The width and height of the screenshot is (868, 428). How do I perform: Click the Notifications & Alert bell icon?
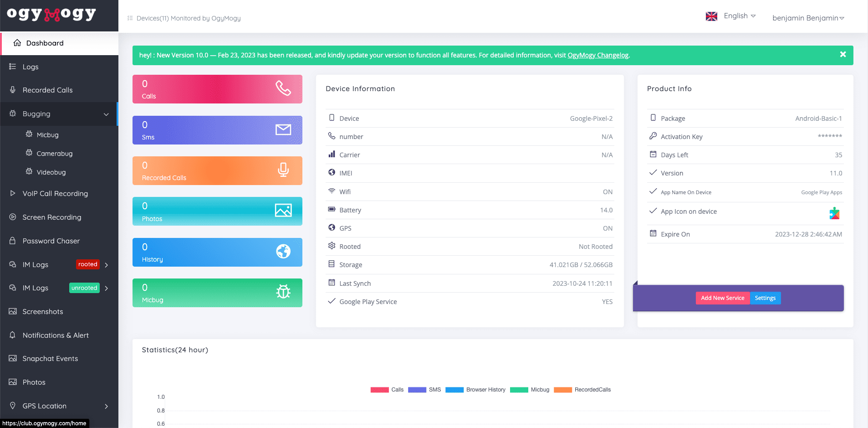tap(13, 335)
